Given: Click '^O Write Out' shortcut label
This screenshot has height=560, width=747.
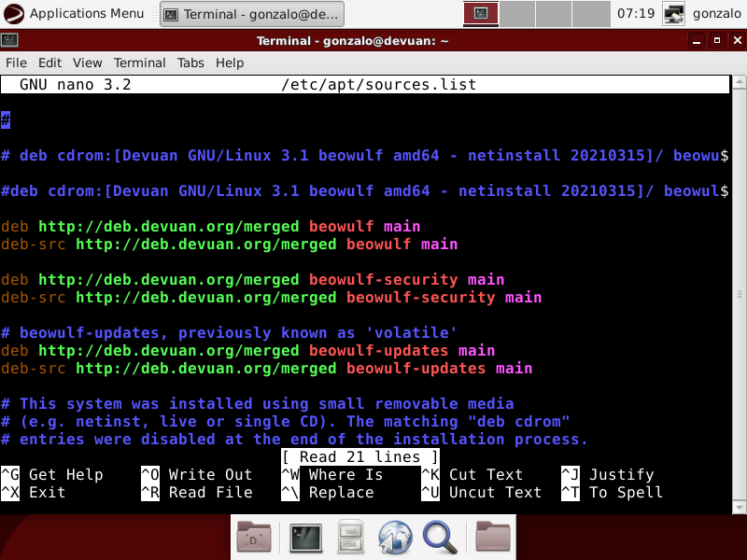Looking at the screenshot, I should (x=197, y=475).
